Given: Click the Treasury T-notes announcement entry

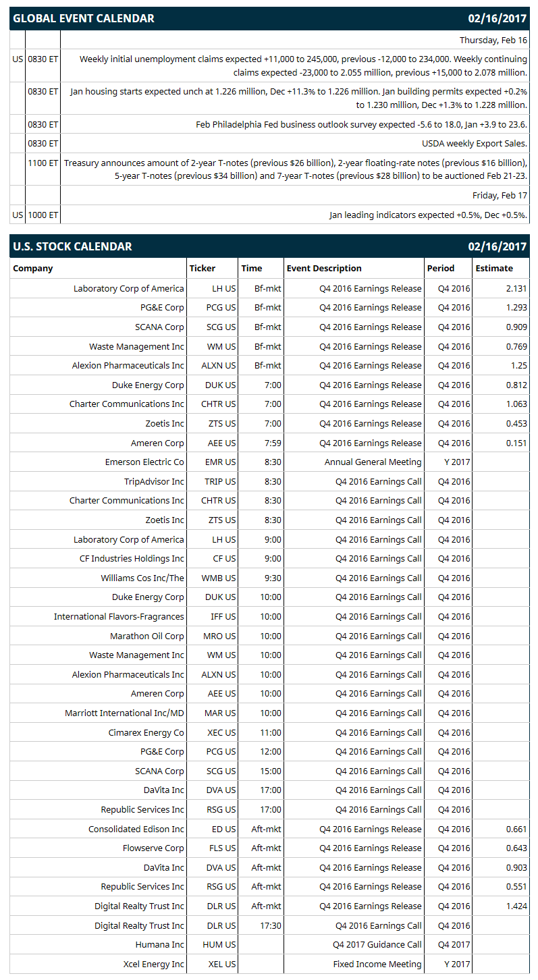Looking at the screenshot, I should point(296,169).
